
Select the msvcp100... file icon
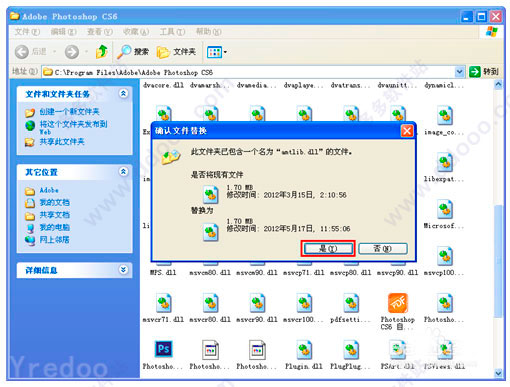[445, 256]
